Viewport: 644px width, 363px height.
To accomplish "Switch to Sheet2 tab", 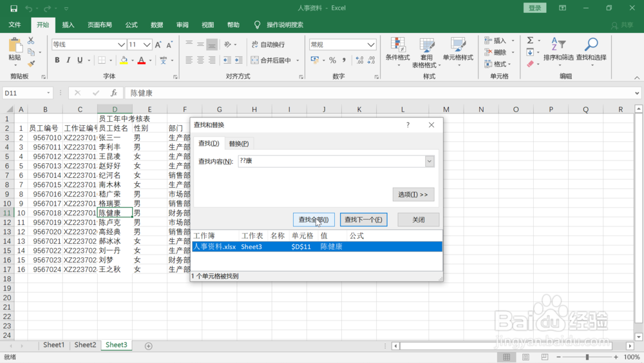I will [85, 345].
